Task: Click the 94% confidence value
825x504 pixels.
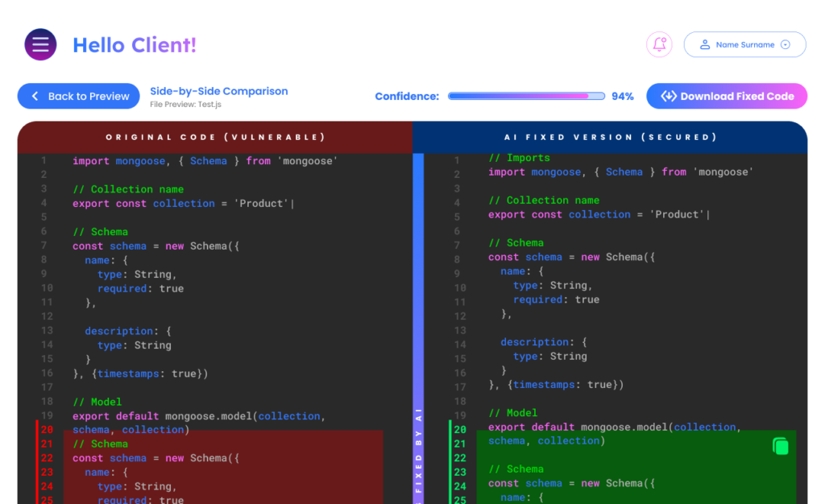Action: click(x=623, y=97)
